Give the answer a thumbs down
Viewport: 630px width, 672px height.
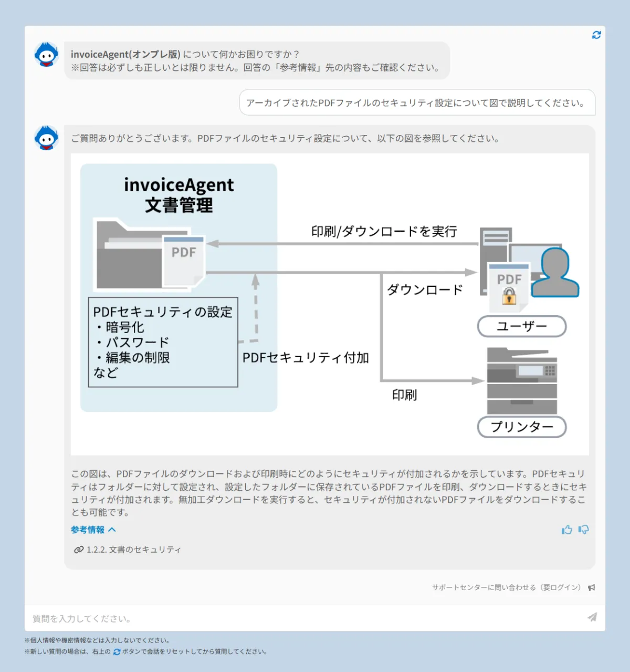pyautogui.click(x=583, y=530)
